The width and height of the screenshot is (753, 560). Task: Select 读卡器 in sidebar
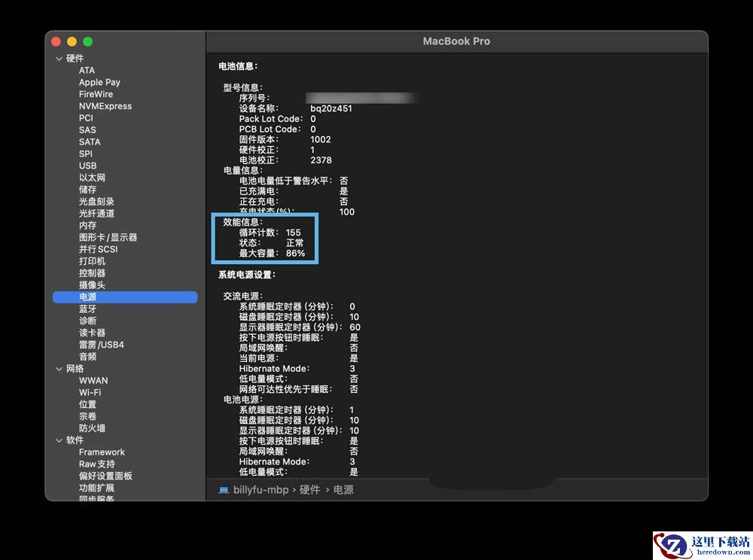point(92,333)
